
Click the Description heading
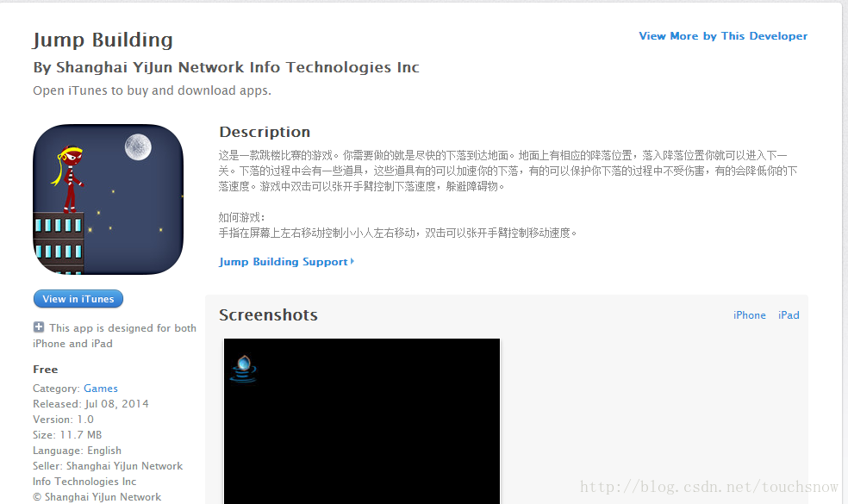coord(265,132)
